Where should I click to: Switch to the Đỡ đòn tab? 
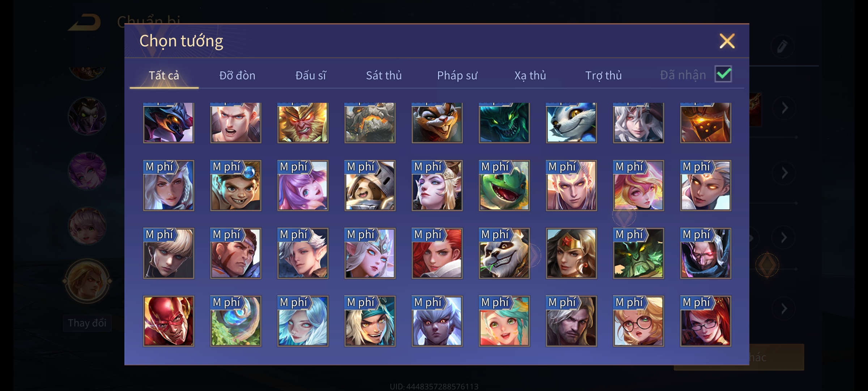(237, 75)
